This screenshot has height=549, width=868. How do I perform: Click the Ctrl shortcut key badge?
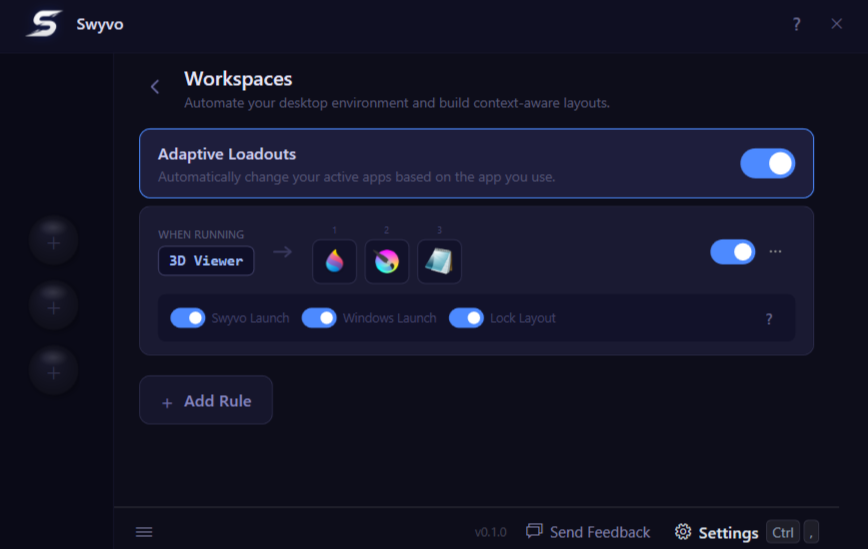coord(783,532)
